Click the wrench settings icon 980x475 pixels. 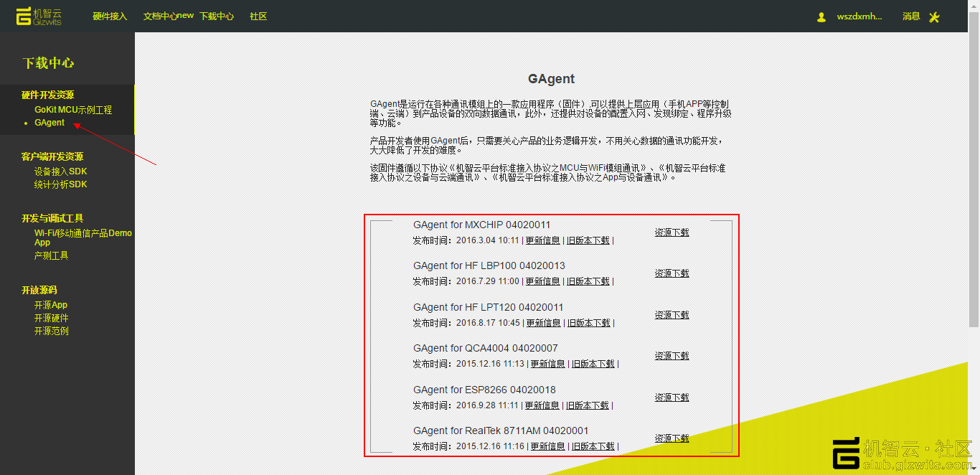pyautogui.click(x=934, y=17)
